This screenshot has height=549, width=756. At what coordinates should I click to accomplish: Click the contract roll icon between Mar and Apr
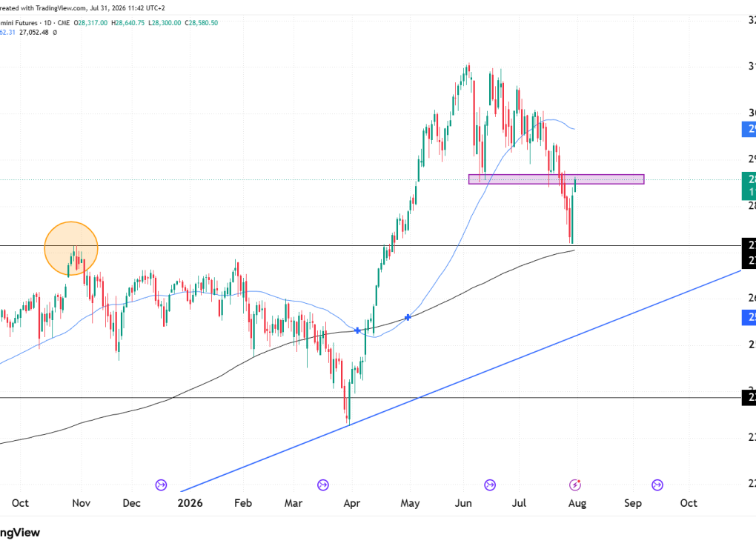(323, 485)
